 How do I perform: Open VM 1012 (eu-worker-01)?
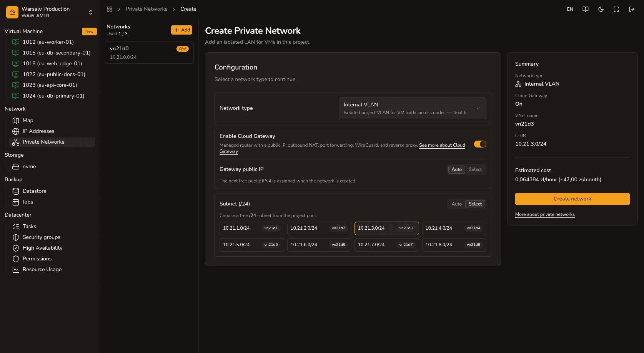pos(48,42)
